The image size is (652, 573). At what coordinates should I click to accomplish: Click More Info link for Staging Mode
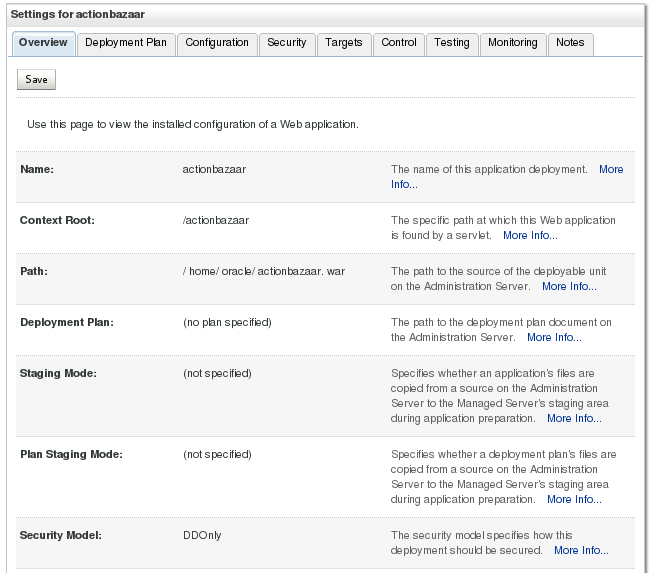574,418
